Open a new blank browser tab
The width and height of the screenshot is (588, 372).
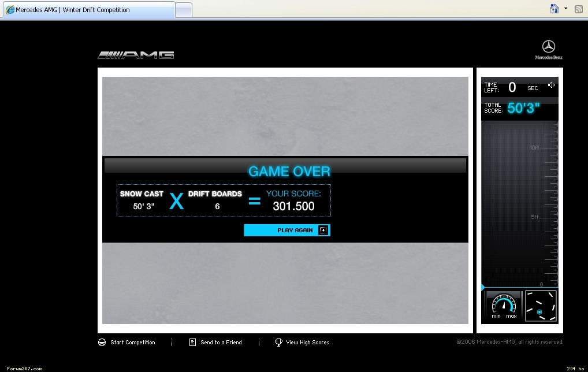(x=184, y=10)
